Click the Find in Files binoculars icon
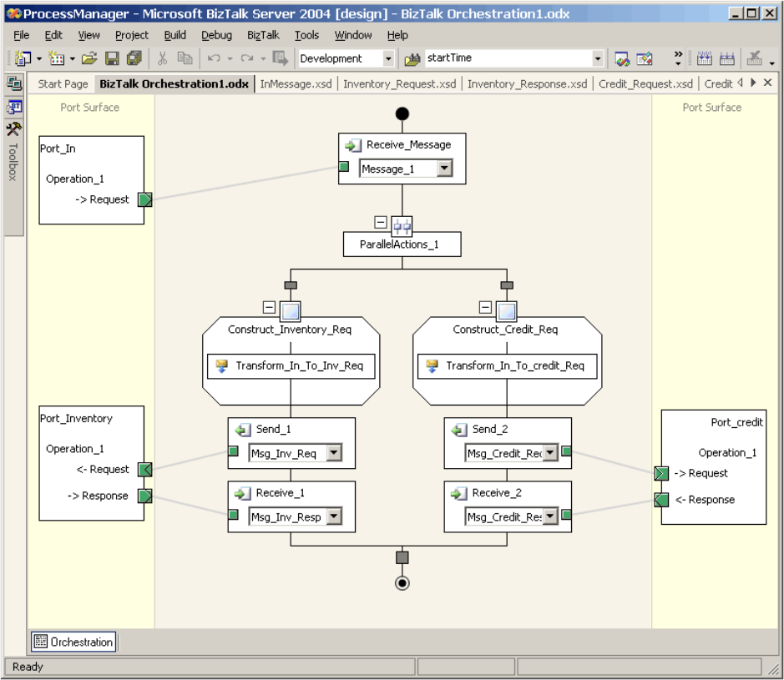The image size is (784, 680). tap(412, 59)
